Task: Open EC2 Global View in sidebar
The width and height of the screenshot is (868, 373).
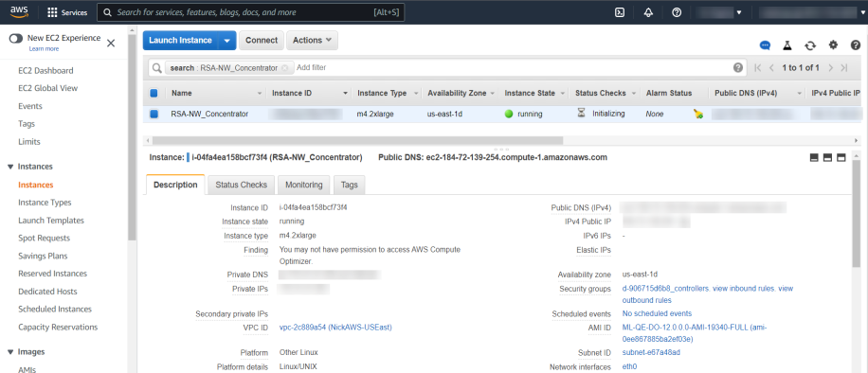Action: 47,89
